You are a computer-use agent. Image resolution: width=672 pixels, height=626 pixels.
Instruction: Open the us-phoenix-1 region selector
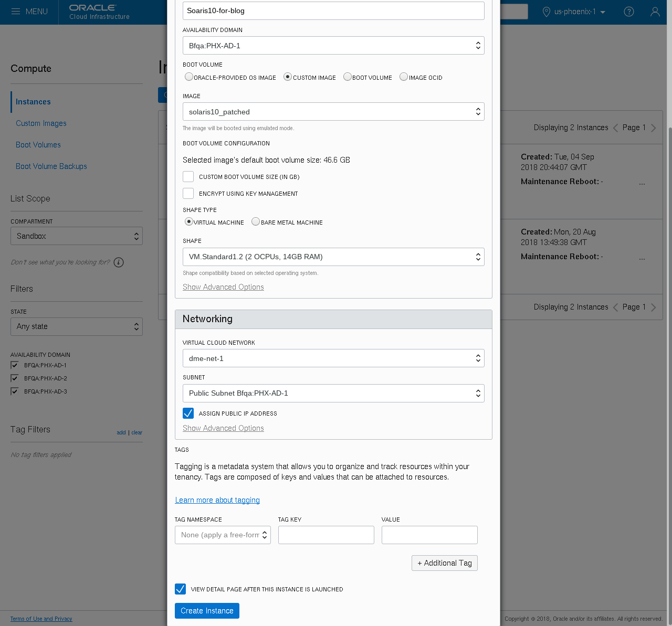[580, 12]
